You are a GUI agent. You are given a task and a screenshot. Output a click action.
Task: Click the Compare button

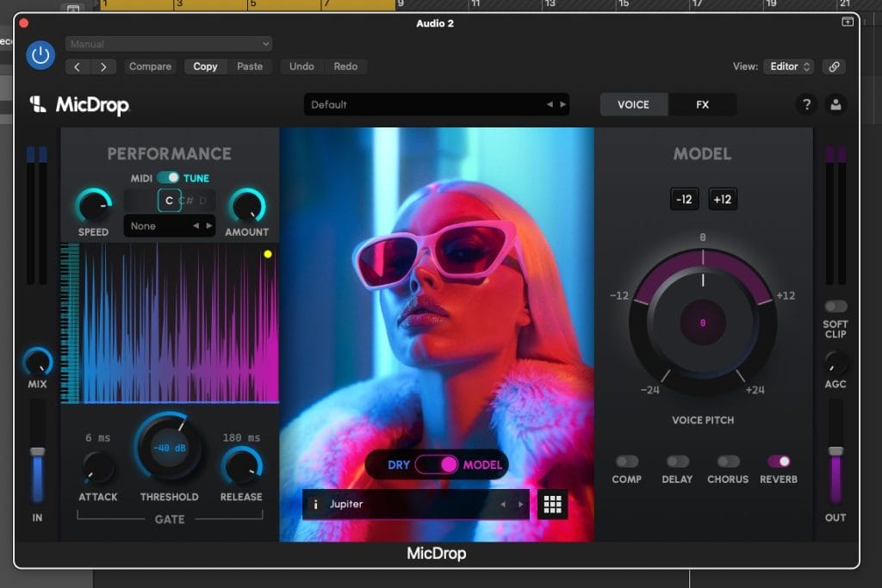click(x=150, y=66)
